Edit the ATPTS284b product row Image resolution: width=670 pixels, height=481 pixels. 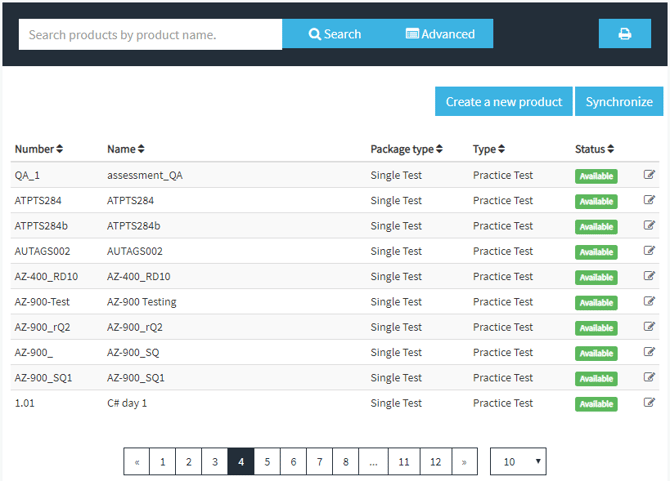point(649,225)
